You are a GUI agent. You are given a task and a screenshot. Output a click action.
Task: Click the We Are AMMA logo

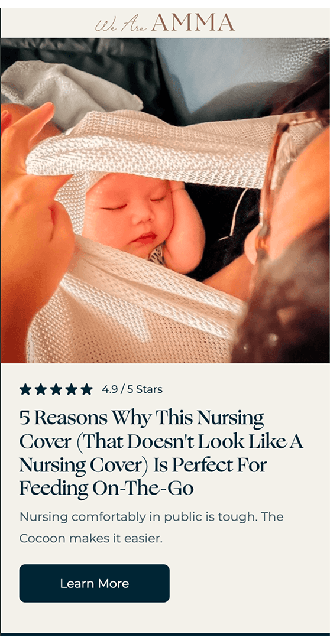coord(165,22)
